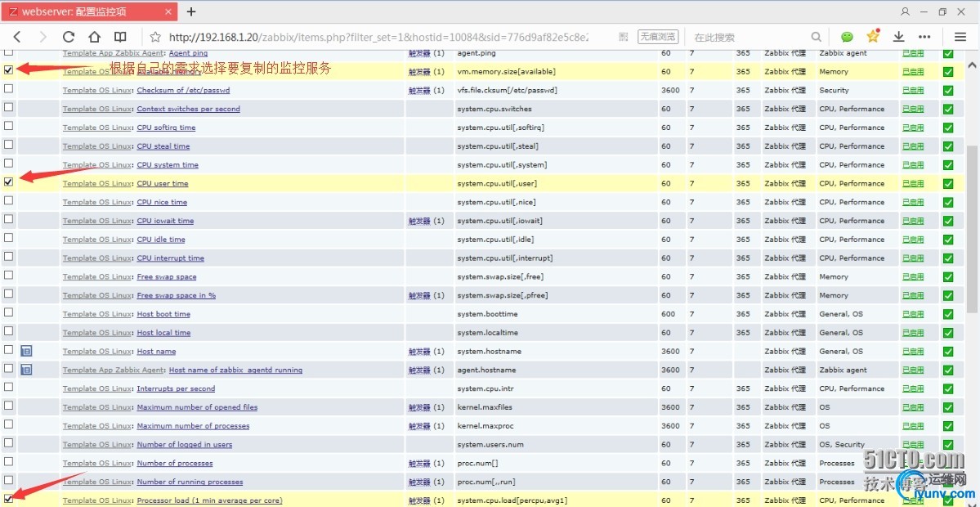
Task: Click green check icon for Maximum number of processes
Action: pos(948,426)
